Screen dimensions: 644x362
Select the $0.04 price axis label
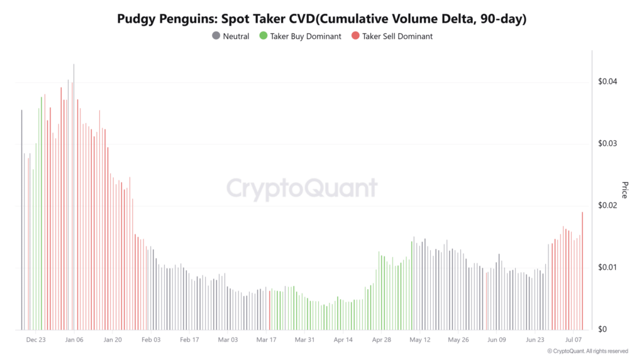[x=607, y=82]
